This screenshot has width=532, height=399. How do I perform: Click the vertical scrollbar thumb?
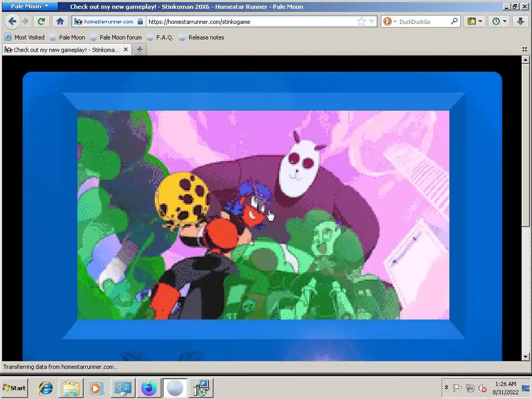525,145
